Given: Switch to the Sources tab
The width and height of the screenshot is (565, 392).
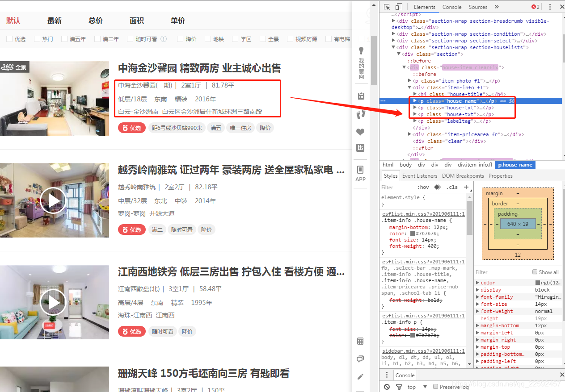Looking at the screenshot, I should tap(478, 7).
